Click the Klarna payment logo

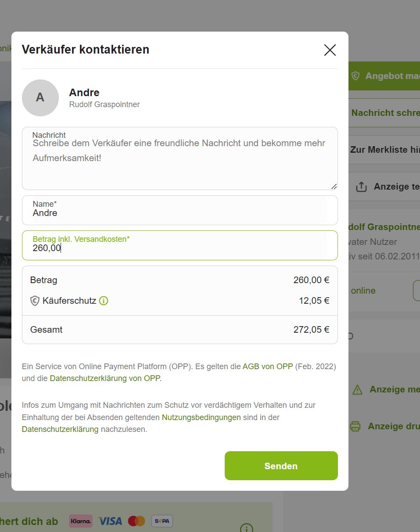pyautogui.click(x=81, y=521)
